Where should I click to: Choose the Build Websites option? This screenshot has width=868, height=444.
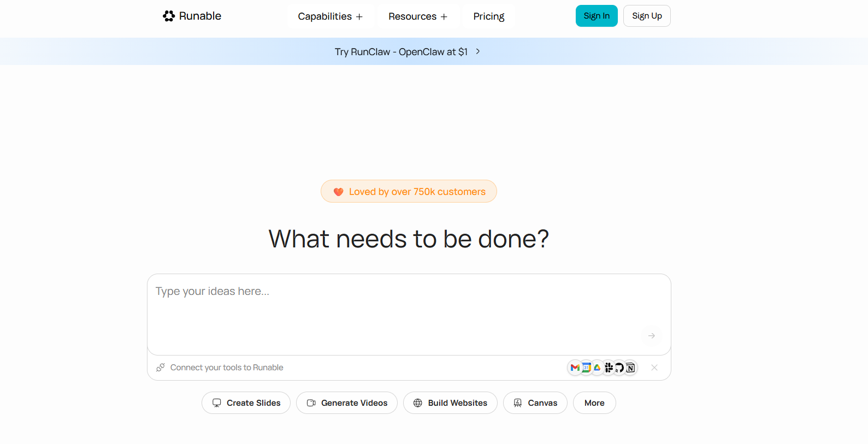(x=450, y=403)
